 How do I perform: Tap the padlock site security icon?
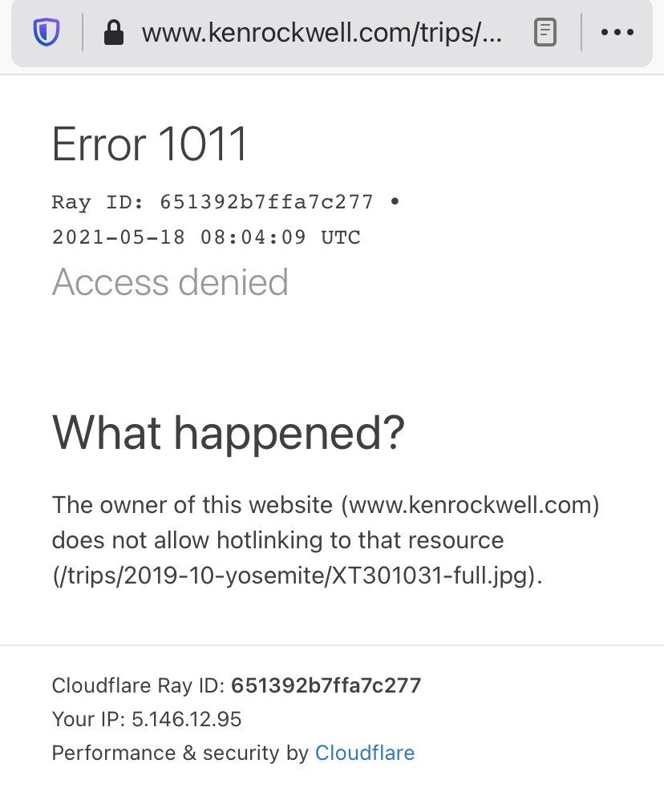point(114,32)
